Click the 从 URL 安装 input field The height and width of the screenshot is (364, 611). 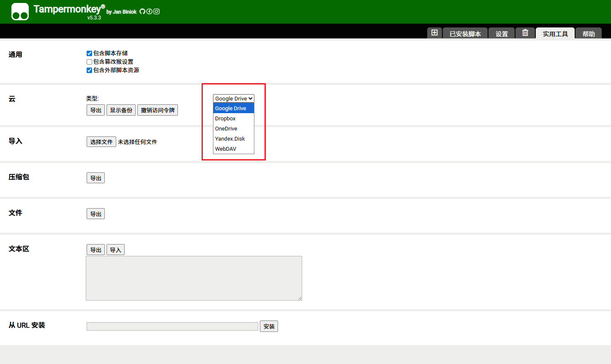172,326
